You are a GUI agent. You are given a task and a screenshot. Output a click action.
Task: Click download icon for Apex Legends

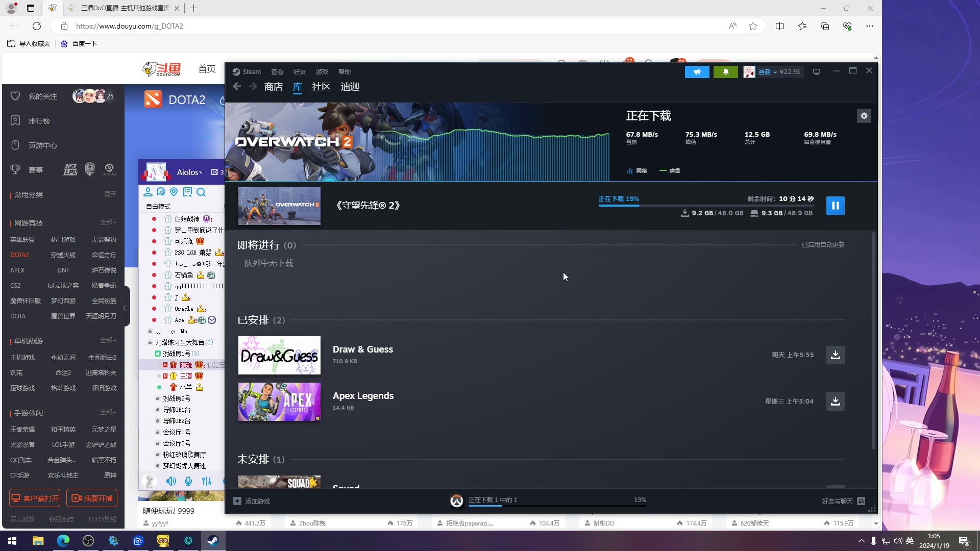[x=835, y=402]
